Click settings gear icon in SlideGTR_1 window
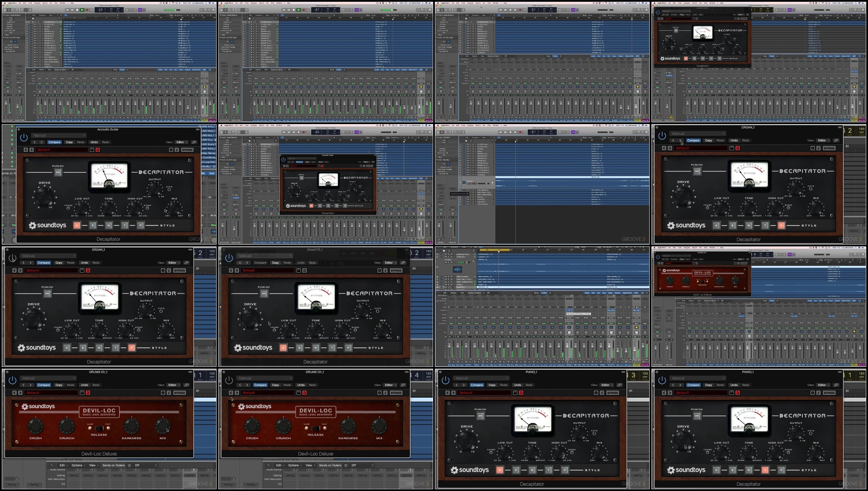 coord(379,271)
